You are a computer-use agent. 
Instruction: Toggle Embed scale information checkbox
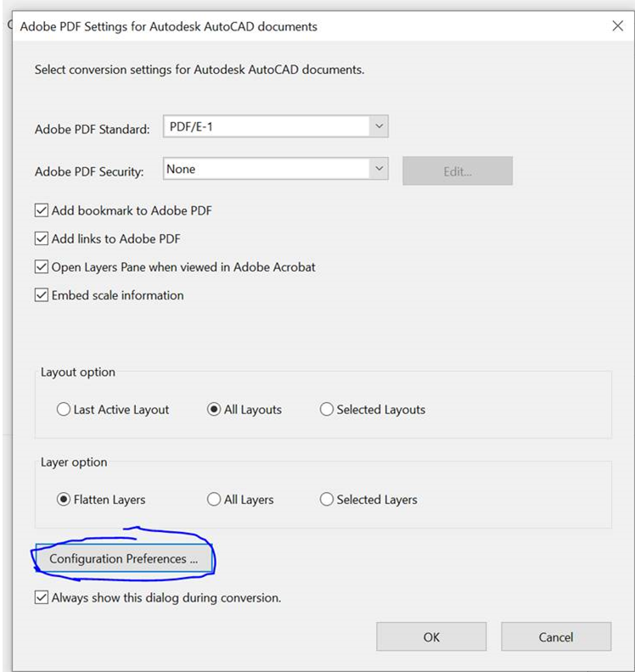pyautogui.click(x=42, y=295)
